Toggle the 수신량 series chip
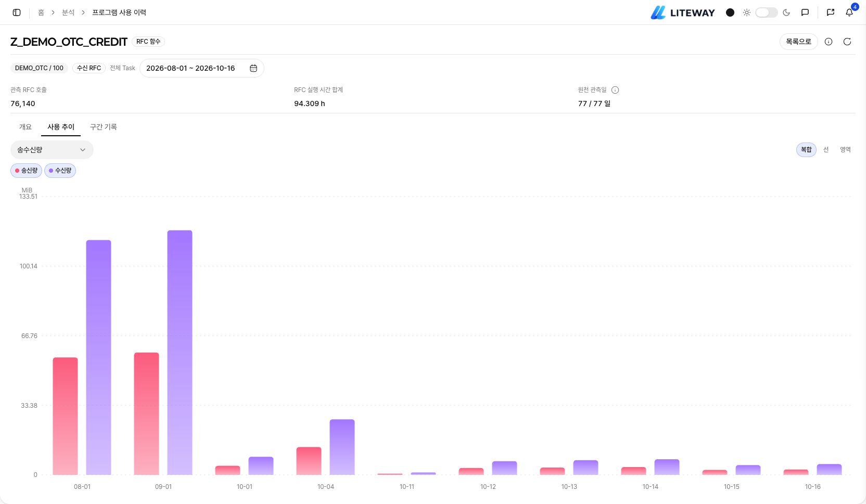866x504 pixels. (60, 171)
